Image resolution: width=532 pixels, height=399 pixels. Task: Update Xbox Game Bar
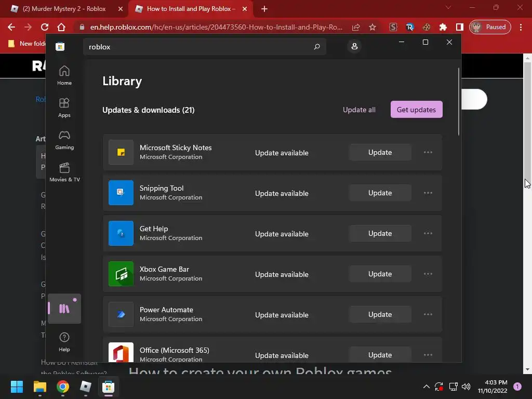(x=380, y=274)
